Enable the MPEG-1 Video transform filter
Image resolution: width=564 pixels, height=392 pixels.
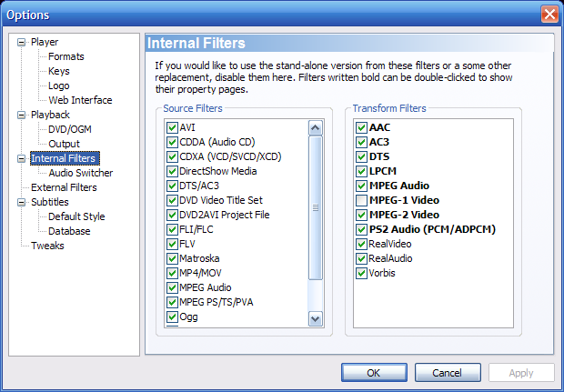point(361,200)
